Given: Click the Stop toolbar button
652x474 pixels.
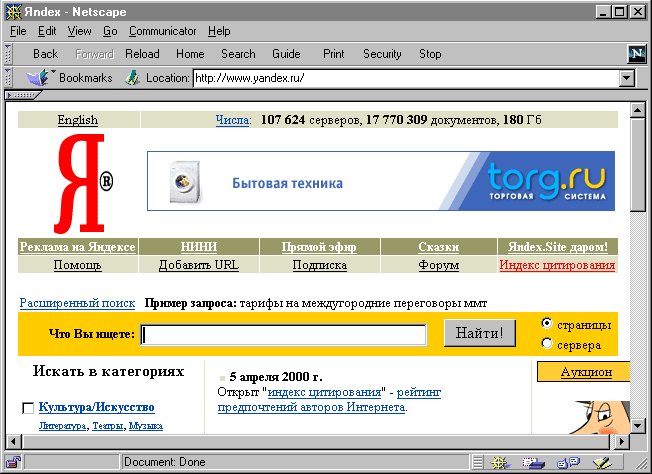Looking at the screenshot, I should pos(430,54).
